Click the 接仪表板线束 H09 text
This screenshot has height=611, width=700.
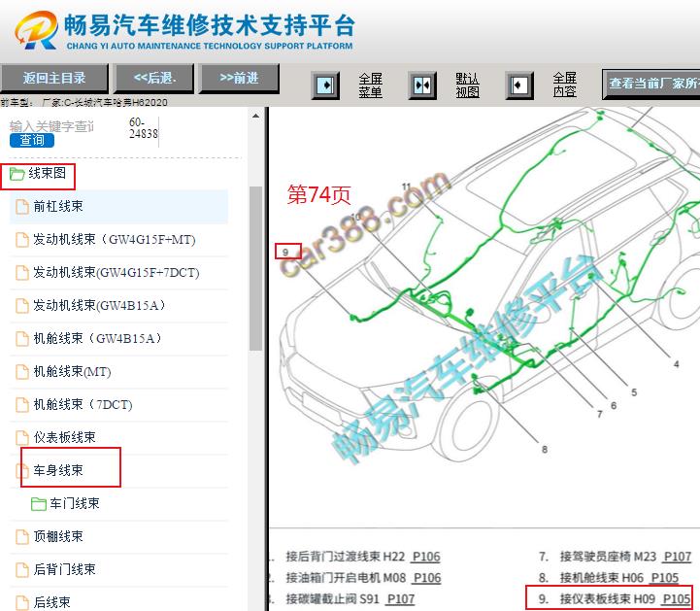608,599
